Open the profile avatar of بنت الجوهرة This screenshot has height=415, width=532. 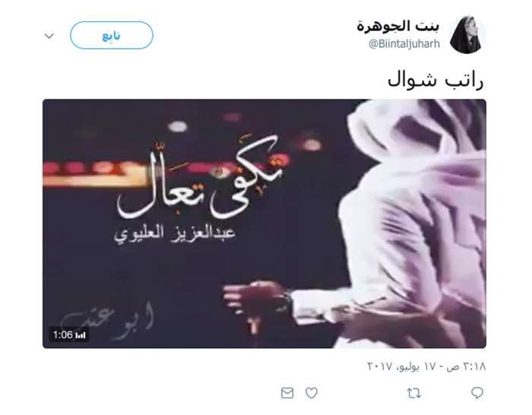tap(468, 35)
